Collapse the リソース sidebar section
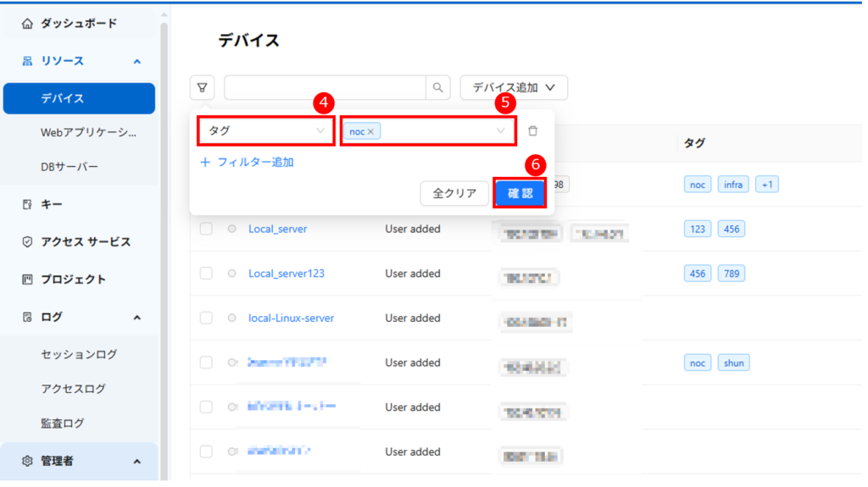The height and width of the screenshot is (487, 868). (136, 61)
